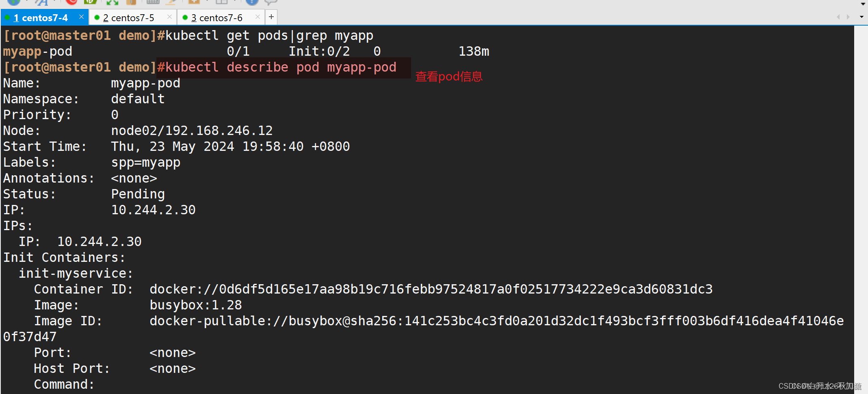The height and width of the screenshot is (394, 868).
Task: Toggle the green fullscreen arrows icon
Action: click(113, 2)
